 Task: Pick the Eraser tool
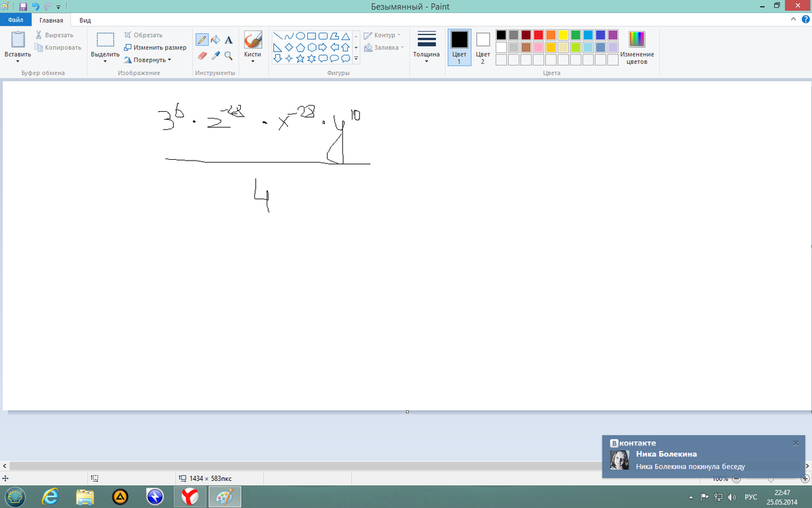click(202, 56)
